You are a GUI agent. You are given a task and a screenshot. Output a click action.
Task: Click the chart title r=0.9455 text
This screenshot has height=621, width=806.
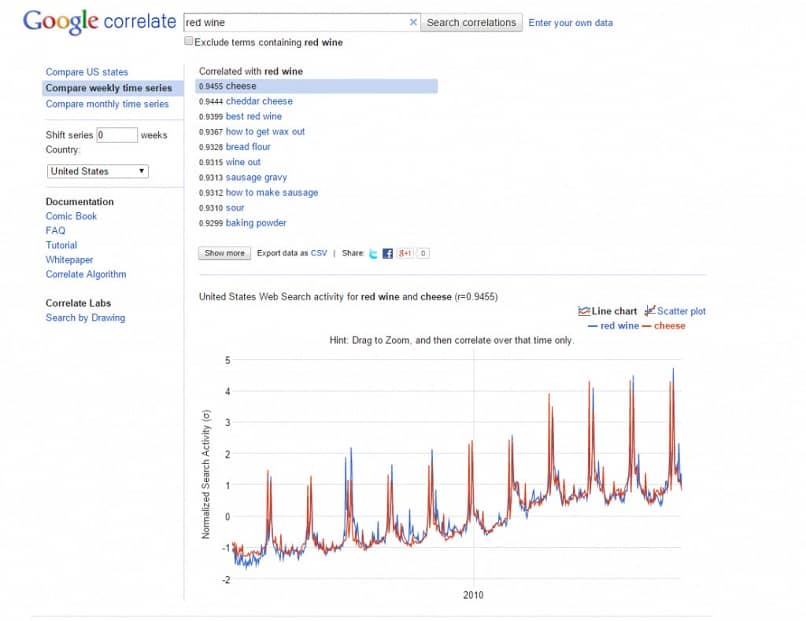pyautogui.click(x=476, y=297)
